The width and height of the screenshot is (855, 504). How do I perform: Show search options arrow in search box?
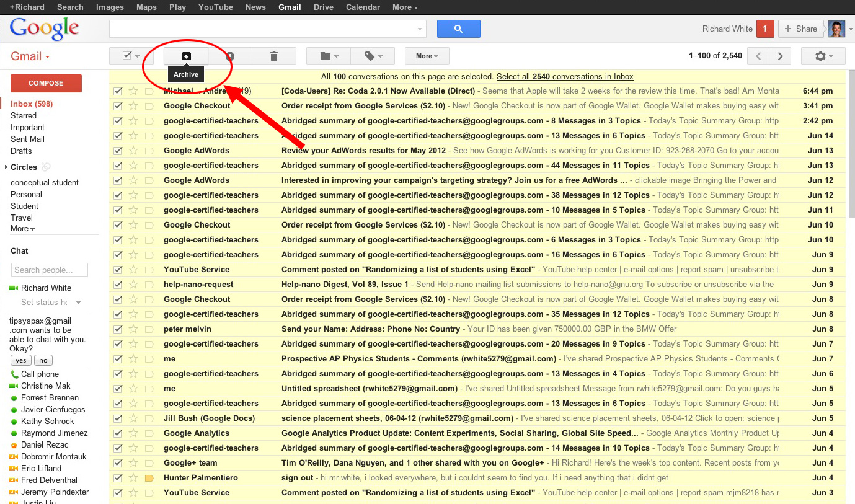(420, 29)
